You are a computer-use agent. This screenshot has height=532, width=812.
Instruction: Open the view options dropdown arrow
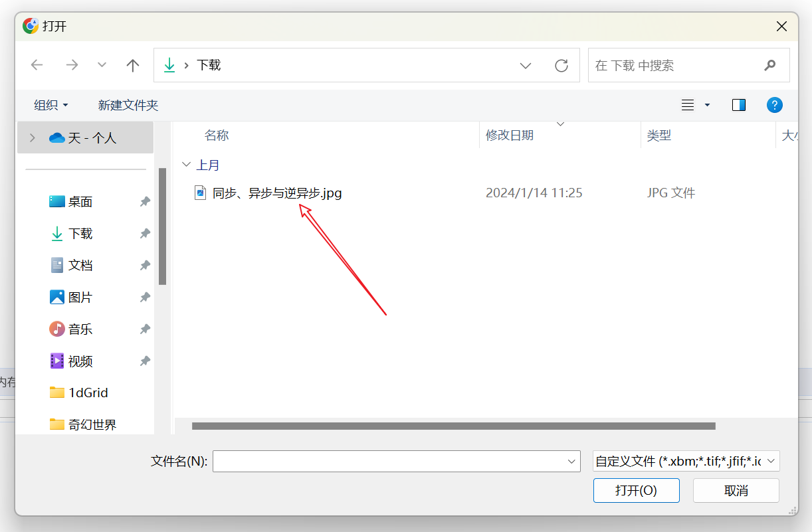click(x=707, y=105)
